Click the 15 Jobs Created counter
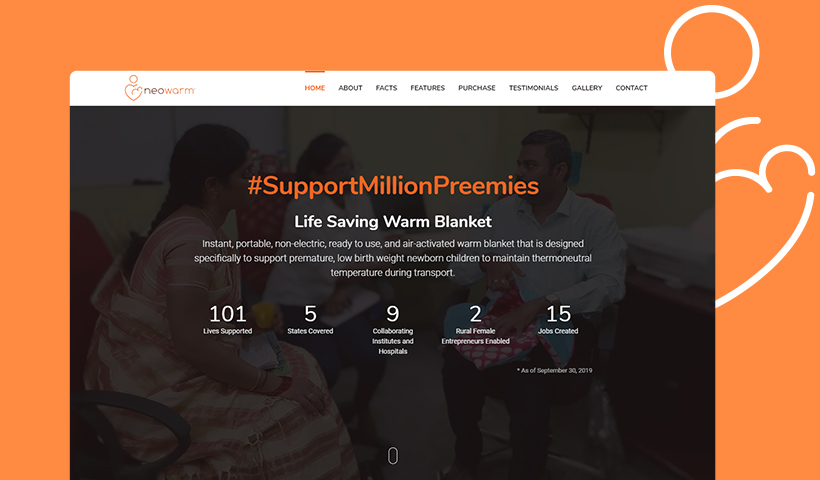 point(558,320)
